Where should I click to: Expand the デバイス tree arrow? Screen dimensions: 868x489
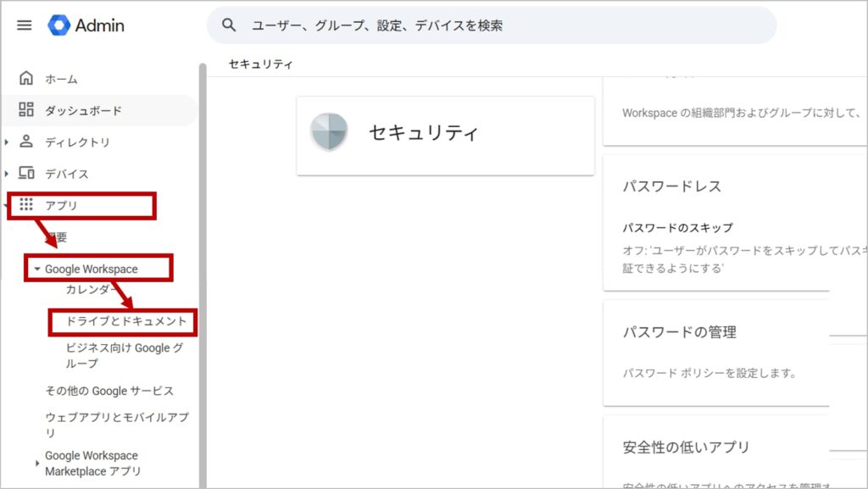6,174
